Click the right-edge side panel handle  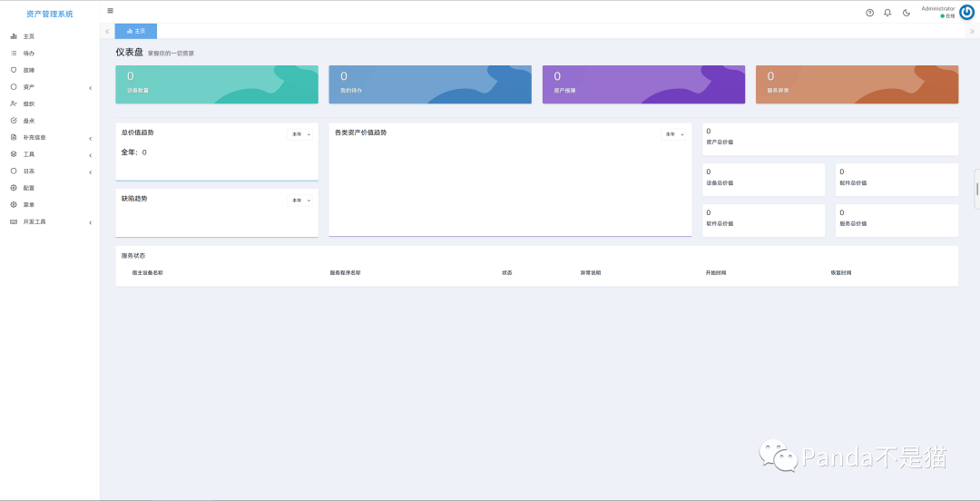977,188
